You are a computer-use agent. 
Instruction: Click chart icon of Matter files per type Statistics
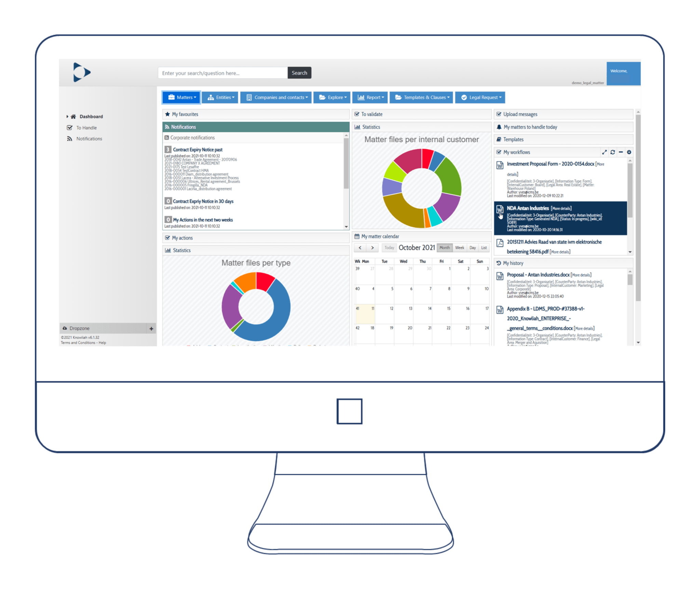point(168,250)
